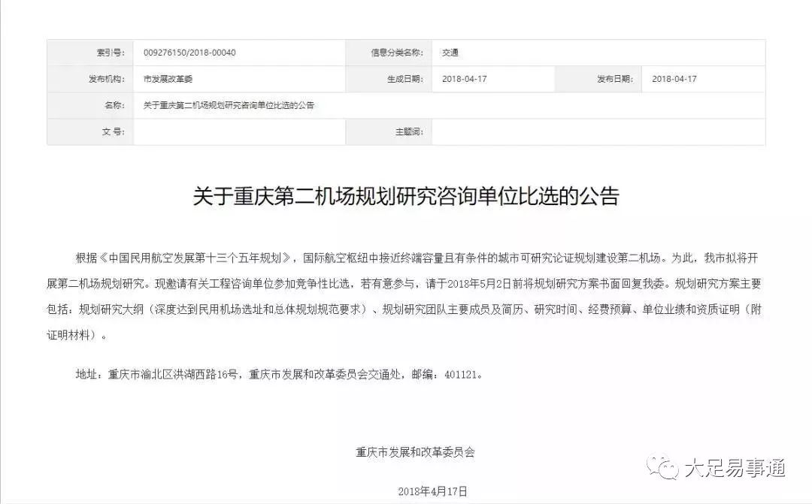Select the 索引号 label cell

[90, 53]
